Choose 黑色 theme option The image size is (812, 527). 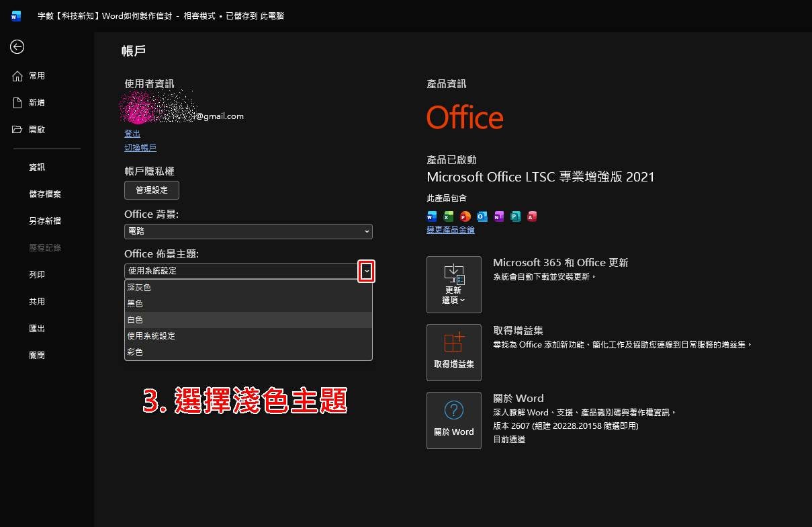249,304
